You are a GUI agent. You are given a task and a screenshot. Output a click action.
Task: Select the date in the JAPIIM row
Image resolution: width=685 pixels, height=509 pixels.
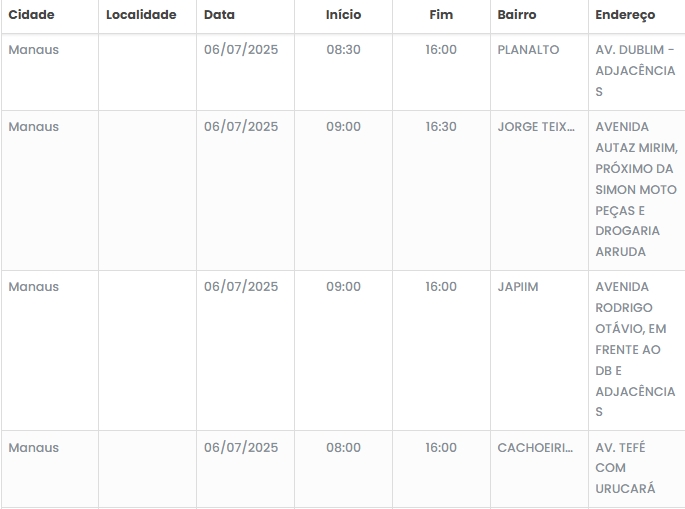pos(241,287)
